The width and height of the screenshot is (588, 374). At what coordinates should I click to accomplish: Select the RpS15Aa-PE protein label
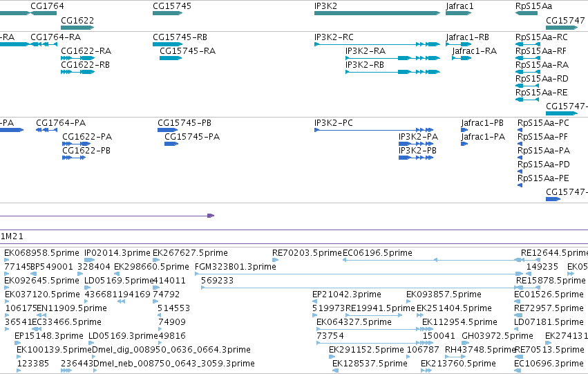pos(543,178)
